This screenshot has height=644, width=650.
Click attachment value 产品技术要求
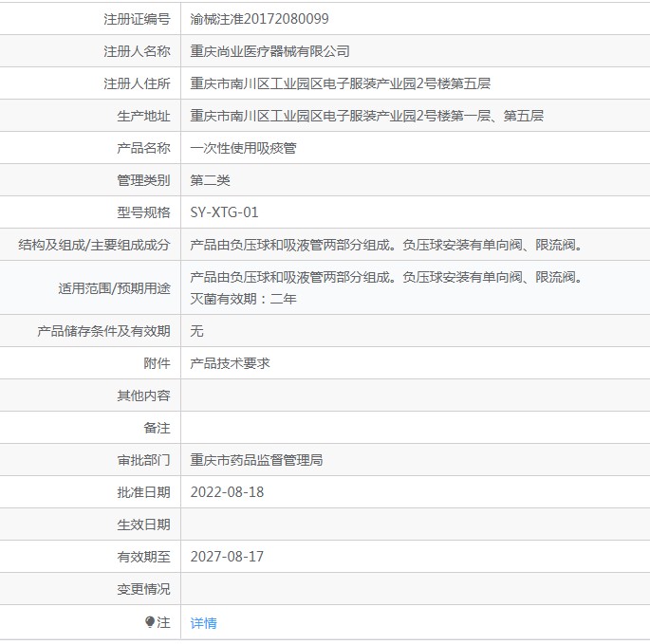[x=230, y=363]
